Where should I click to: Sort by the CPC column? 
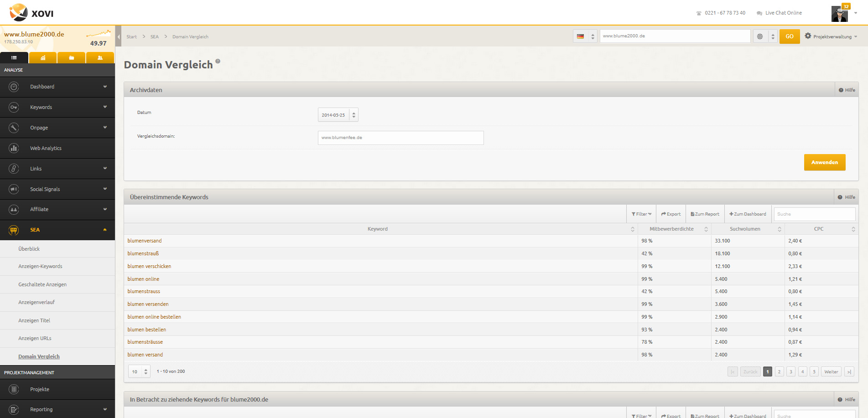click(x=821, y=229)
